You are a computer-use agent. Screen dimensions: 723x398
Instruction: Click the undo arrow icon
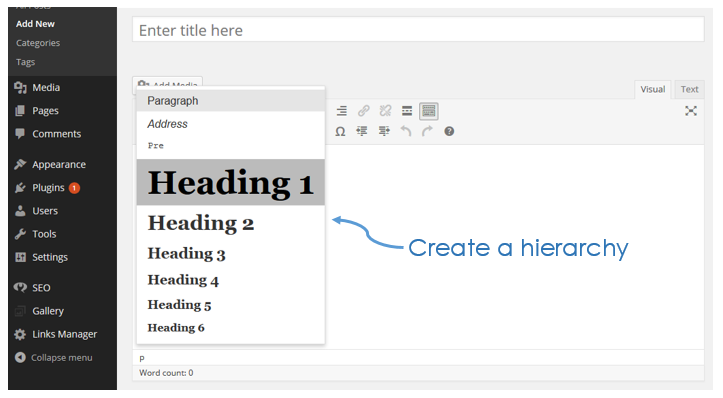(406, 131)
